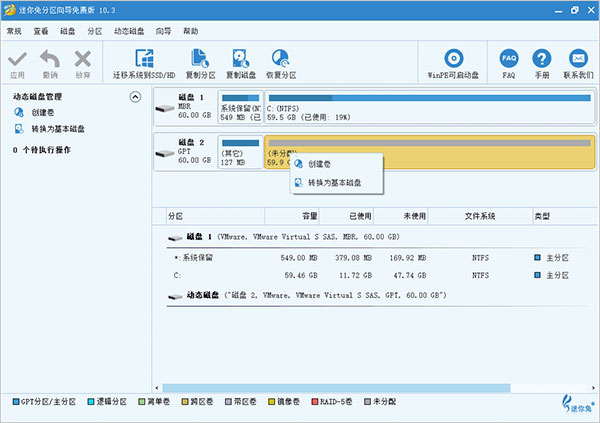The height and width of the screenshot is (423, 600).
Task: Sort by 容量 (Capacity) column header
Action: [292, 216]
